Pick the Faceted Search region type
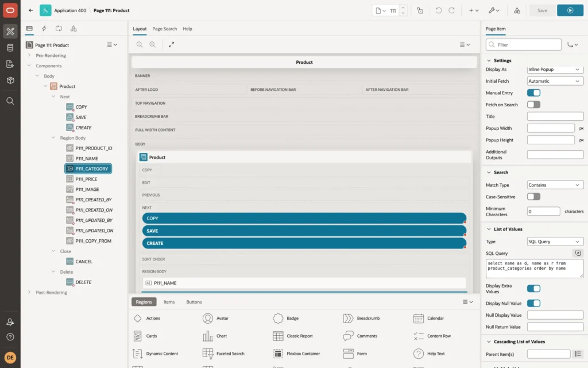Screen dimensions: 588x368 point(224,354)
